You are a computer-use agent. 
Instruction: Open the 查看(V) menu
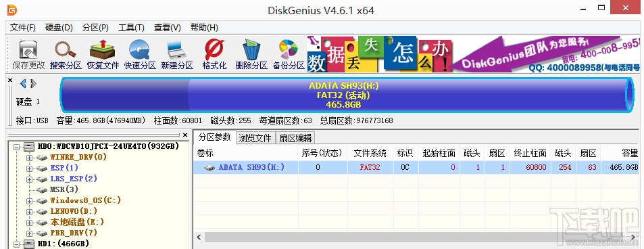click(167, 28)
